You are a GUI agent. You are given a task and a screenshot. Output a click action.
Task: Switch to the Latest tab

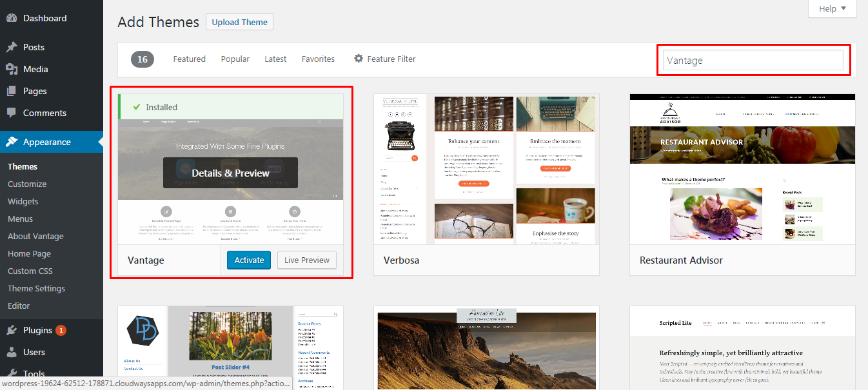pos(275,59)
